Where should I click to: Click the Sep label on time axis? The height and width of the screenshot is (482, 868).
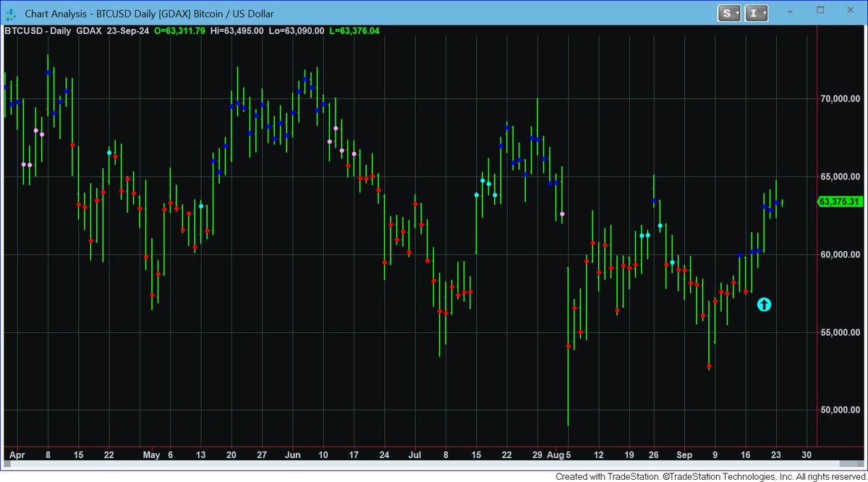click(684, 455)
